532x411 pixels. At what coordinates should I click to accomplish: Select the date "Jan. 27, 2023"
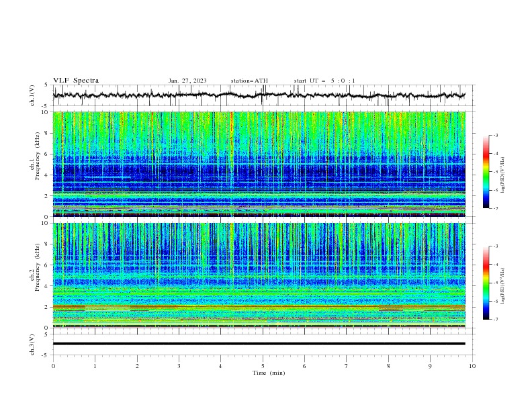coord(187,81)
